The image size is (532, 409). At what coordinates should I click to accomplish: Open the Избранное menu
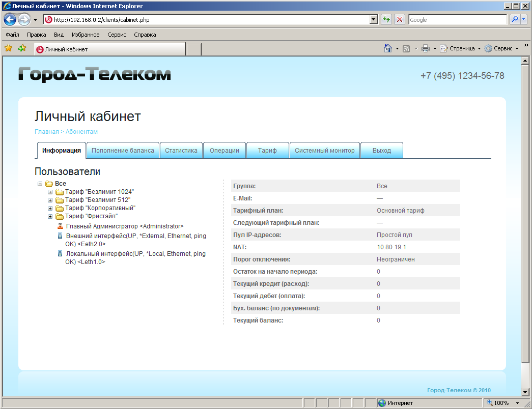pyautogui.click(x=86, y=35)
